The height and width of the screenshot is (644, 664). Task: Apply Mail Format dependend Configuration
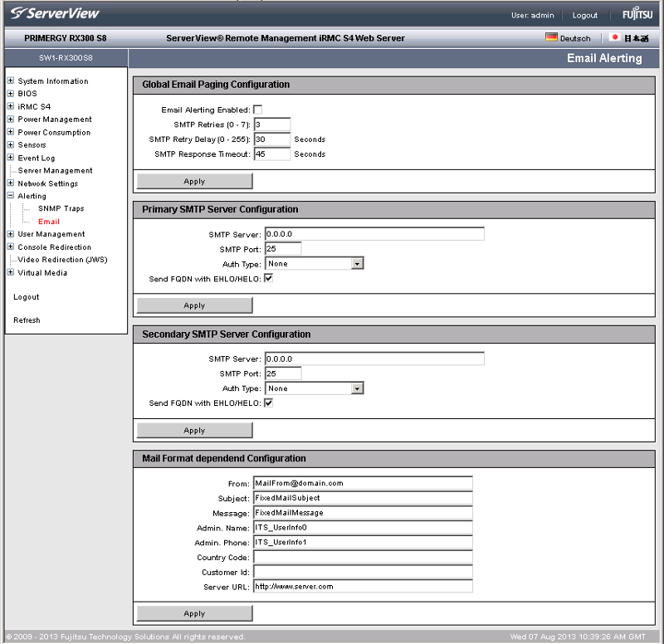(x=195, y=613)
